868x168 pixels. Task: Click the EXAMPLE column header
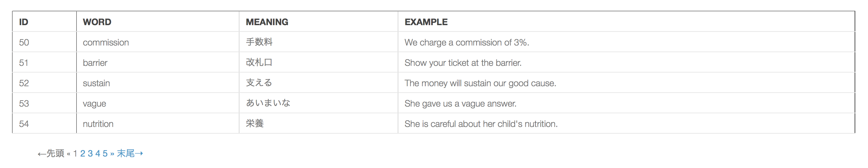tap(626, 22)
